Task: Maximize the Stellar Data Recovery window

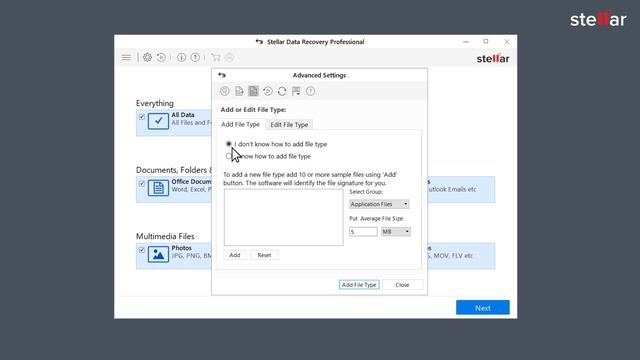Action: (x=486, y=42)
